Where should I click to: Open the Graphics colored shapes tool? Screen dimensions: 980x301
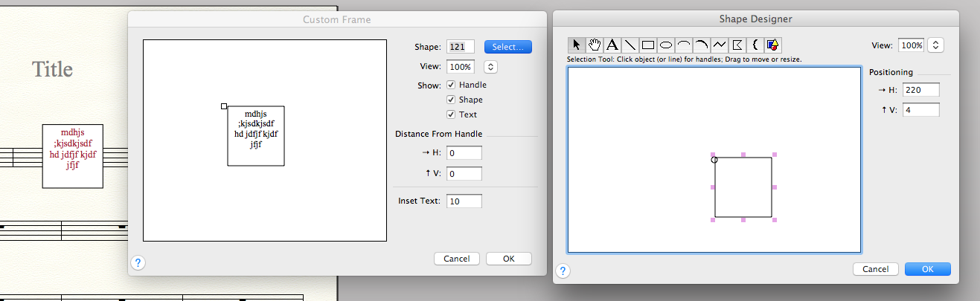[x=772, y=45]
